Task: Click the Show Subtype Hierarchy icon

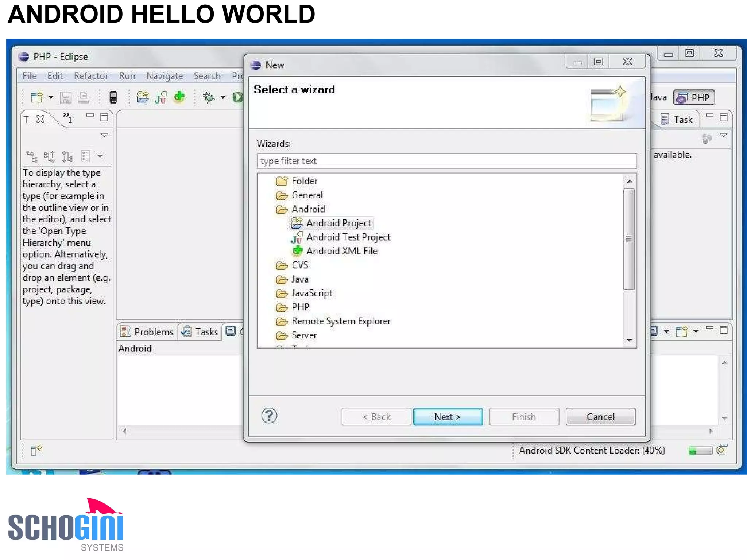Action: tap(67, 156)
